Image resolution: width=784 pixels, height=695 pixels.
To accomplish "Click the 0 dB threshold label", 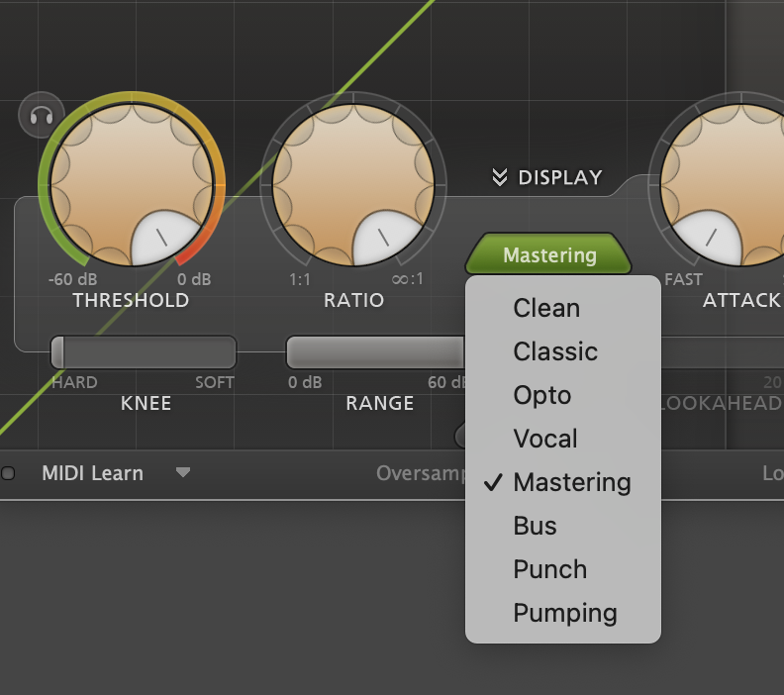I will click(194, 279).
